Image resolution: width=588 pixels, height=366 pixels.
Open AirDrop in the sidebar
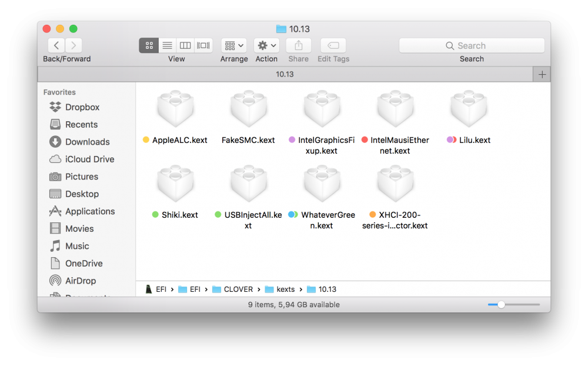[x=73, y=281]
